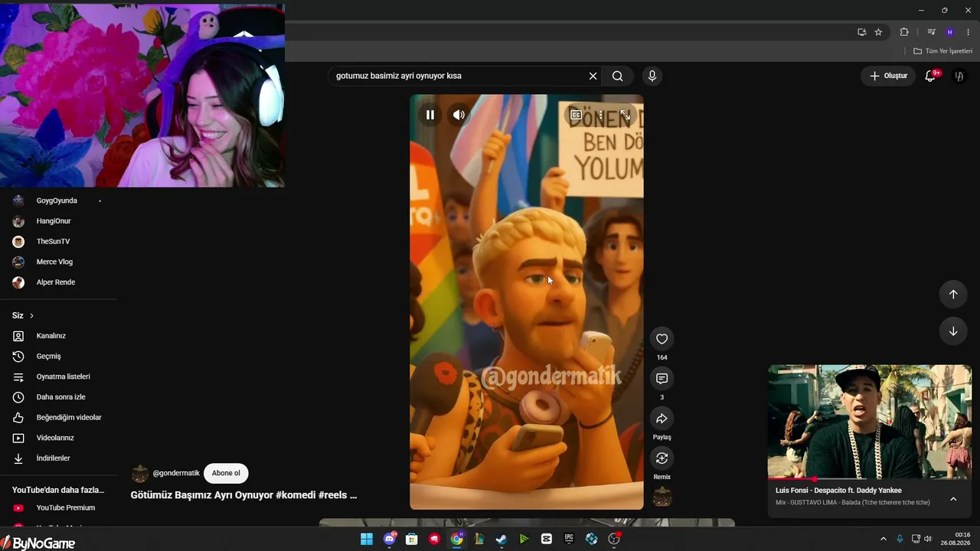Image resolution: width=980 pixels, height=551 pixels.
Task: Start voice search with the microphone
Action: tap(652, 76)
